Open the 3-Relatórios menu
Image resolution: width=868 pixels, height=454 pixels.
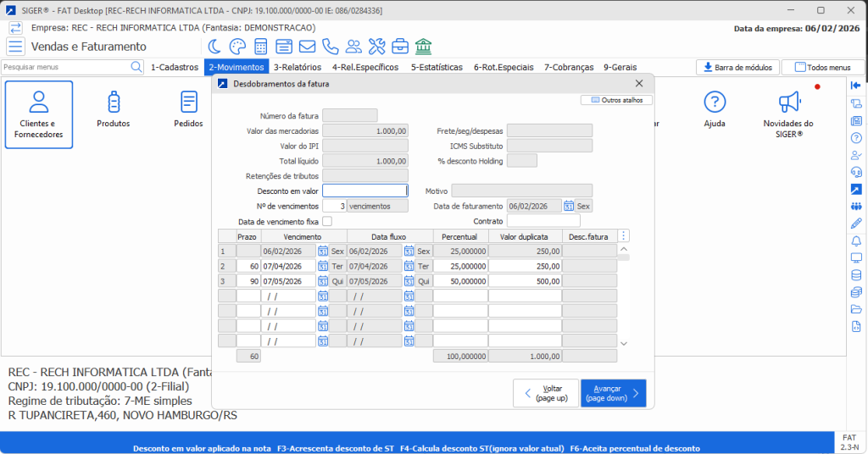(x=297, y=67)
